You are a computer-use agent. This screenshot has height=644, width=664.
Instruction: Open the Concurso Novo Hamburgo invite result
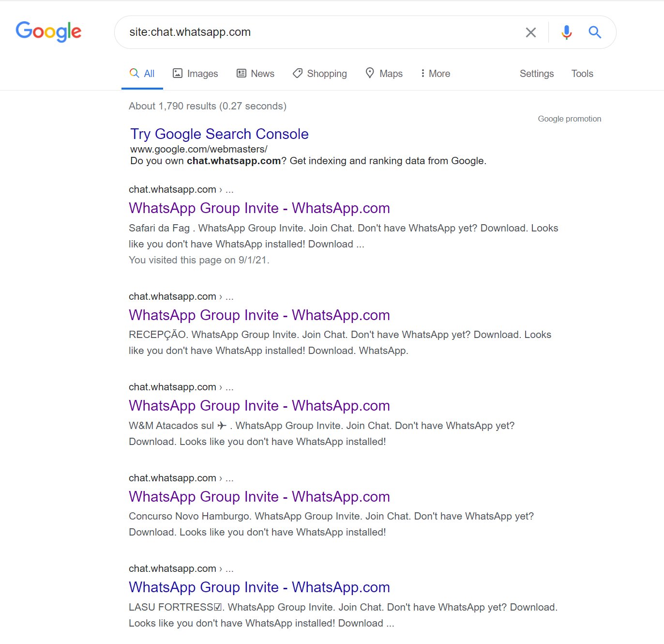(259, 497)
